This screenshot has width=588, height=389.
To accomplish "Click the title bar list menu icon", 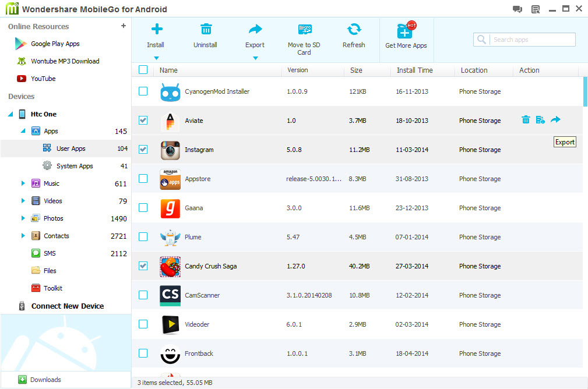I will (536, 9).
